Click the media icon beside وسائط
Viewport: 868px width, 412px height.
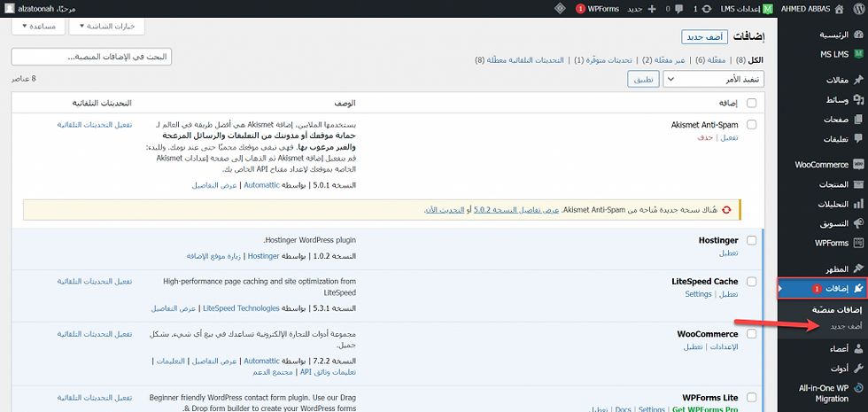[x=858, y=99]
